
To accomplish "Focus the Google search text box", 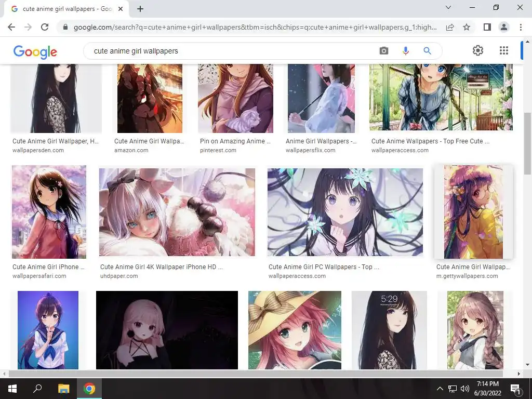I will 234,51.
